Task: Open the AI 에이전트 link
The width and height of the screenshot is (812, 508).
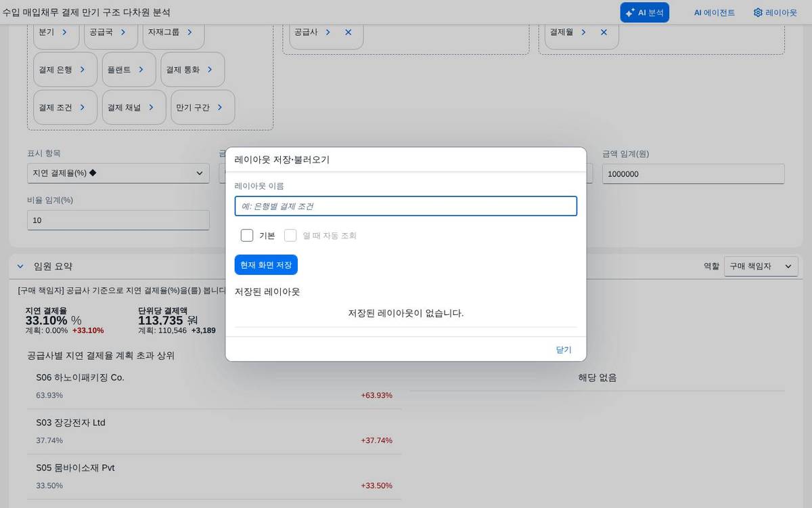Action: coord(714,12)
